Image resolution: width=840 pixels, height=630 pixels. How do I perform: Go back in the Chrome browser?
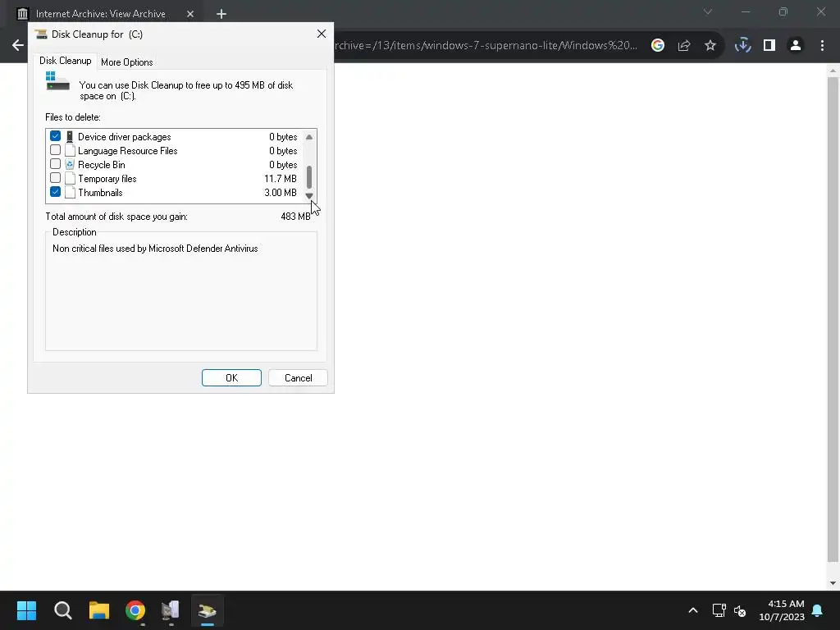point(18,45)
